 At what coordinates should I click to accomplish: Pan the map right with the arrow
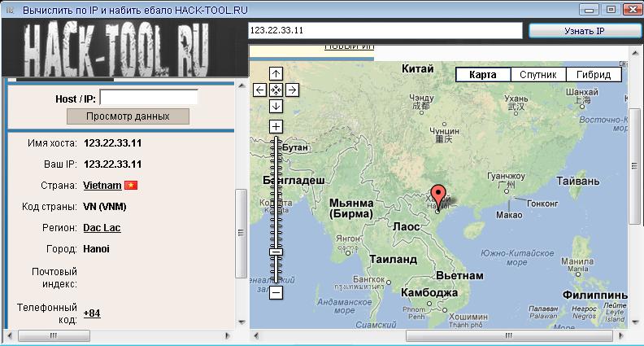292,90
